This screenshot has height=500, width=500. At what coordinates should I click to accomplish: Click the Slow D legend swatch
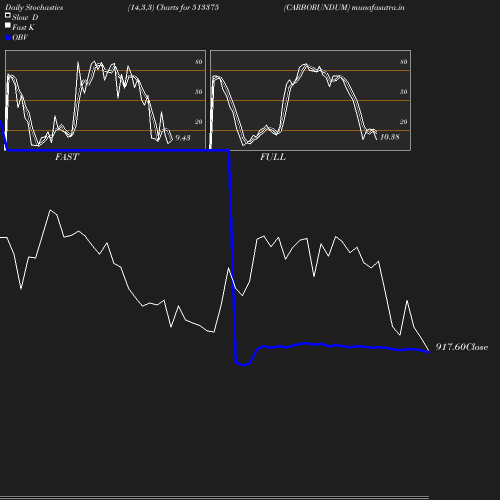pos(8,15)
